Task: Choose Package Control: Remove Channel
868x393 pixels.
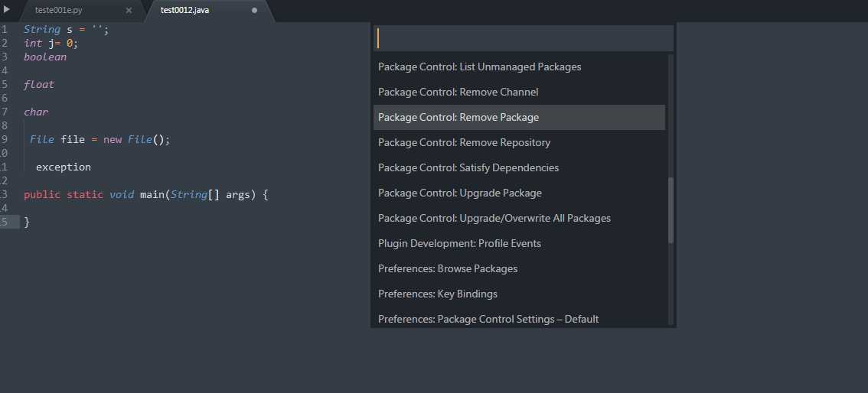Action: (x=458, y=93)
